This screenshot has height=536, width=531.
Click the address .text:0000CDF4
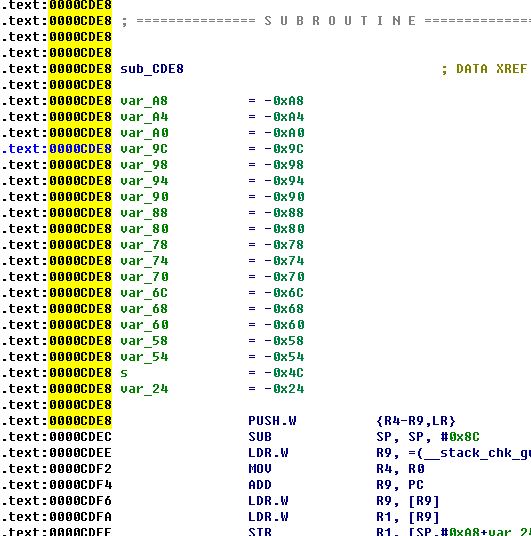point(56,485)
